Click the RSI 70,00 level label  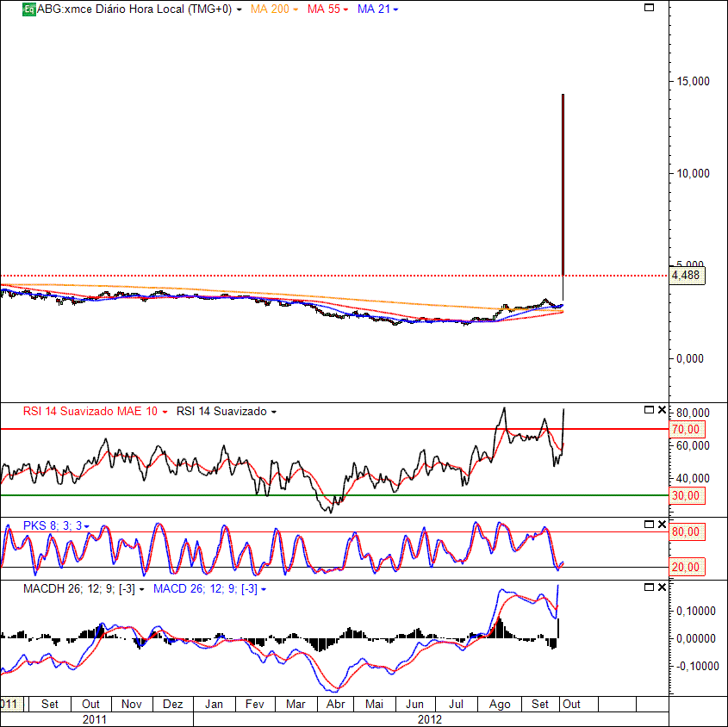(687, 430)
